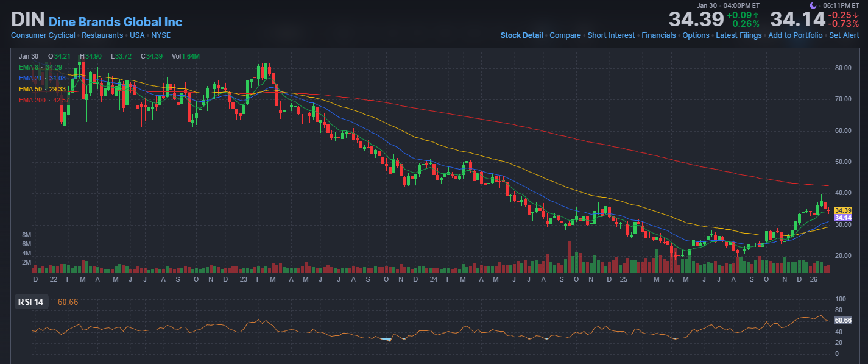The height and width of the screenshot is (364, 868).
Task: Click the EMA 8 indicator label
Action: [40, 67]
